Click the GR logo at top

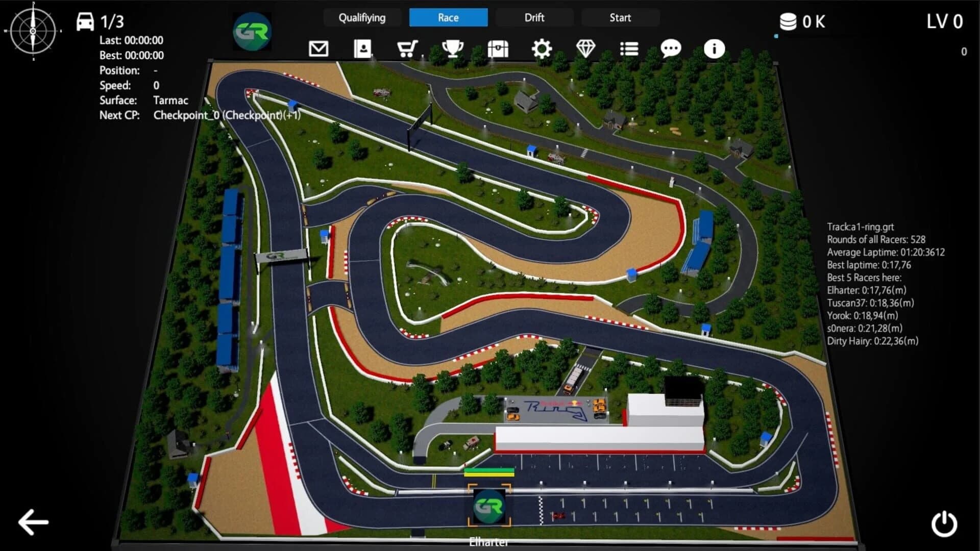252,32
